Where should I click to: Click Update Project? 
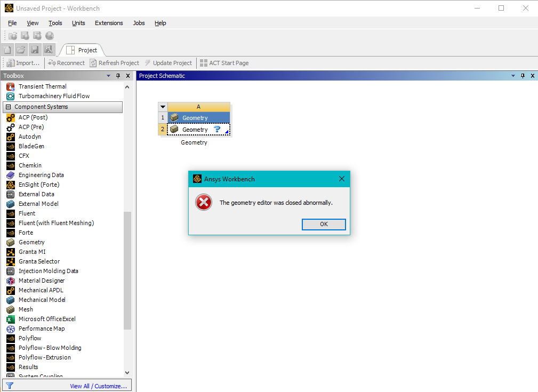pos(168,63)
